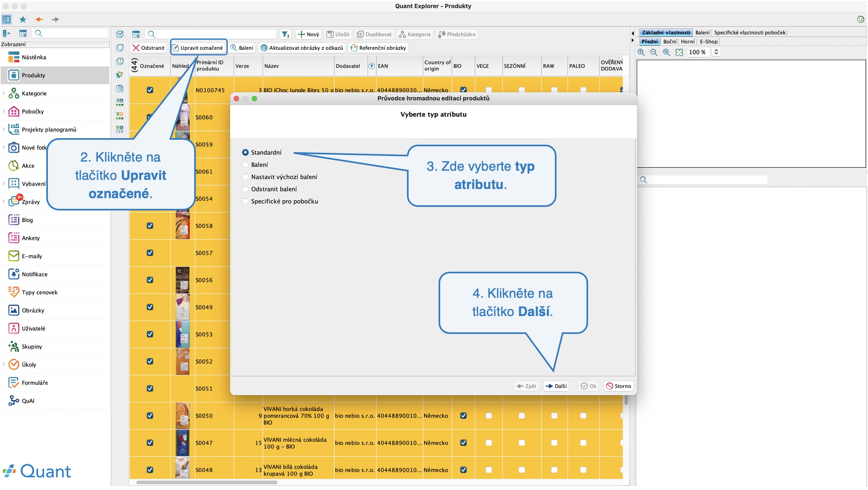Screen dimensions: 868x490
Task: Fit the preview image to window
Action: (x=679, y=52)
